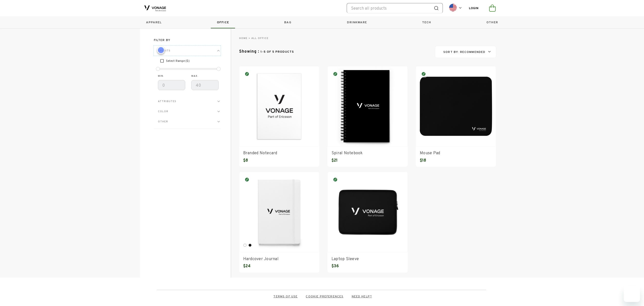This screenshot has height=306, width=644.
Task: Select the Office category tab
Action: [x=223, y=22]
